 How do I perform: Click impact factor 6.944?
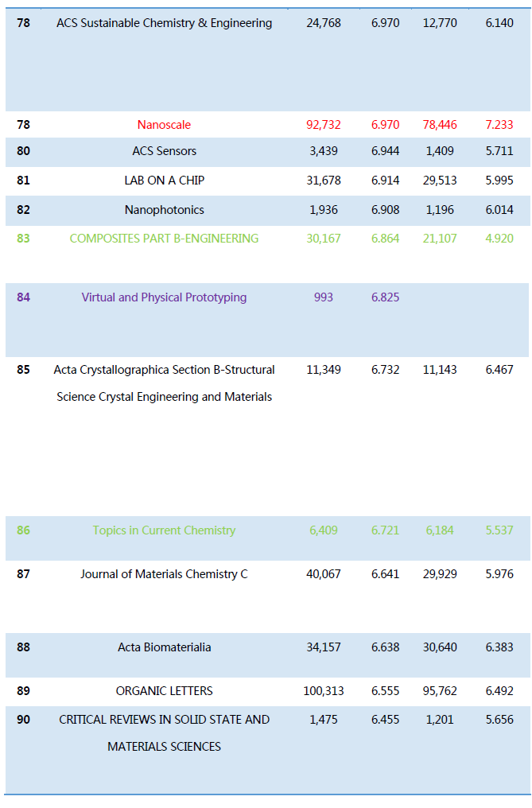(x=385, y=151)
